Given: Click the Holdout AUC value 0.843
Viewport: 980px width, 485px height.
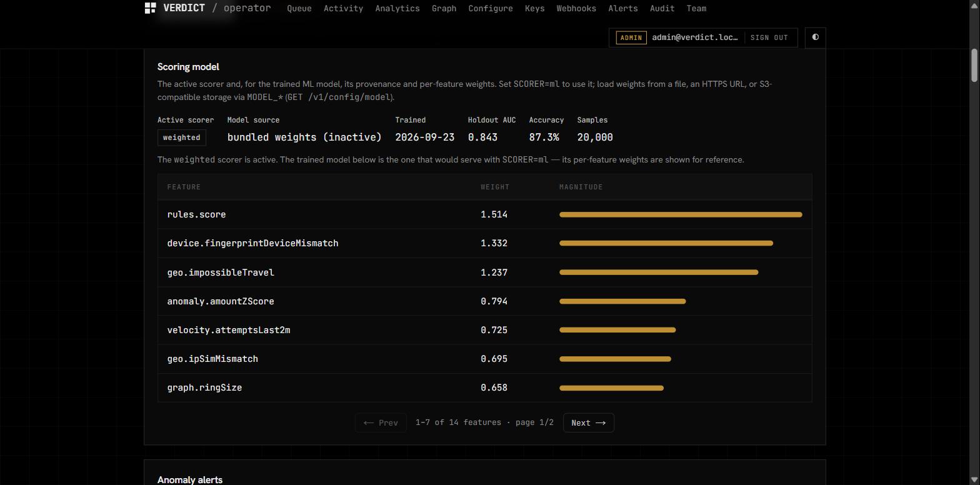Looking at the screenshot, I should [482, 137].
